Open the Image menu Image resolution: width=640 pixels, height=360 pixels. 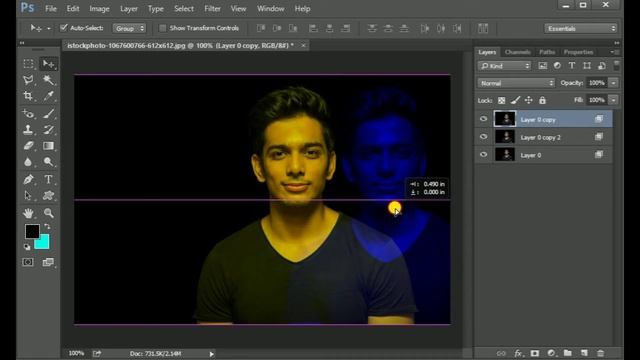click(x=99, y=9)
